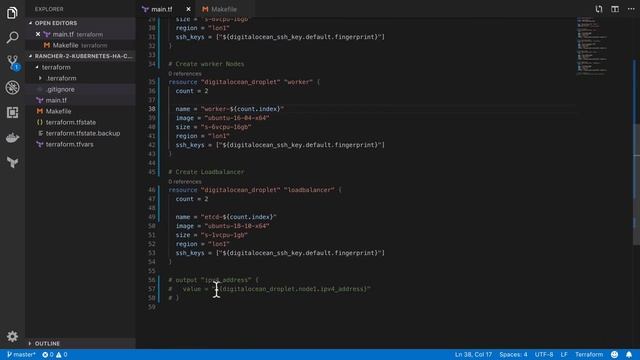Click line number 46 in gutter

click(x=152, y=190)
